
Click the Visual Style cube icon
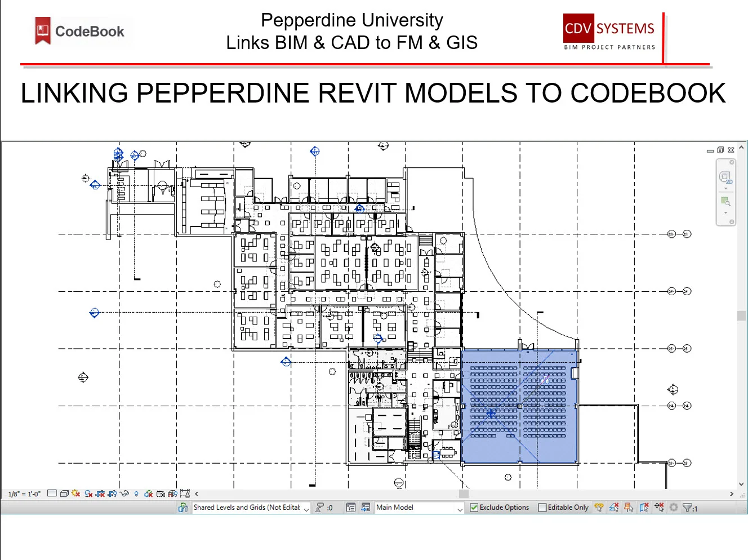(x=64, y=494)
